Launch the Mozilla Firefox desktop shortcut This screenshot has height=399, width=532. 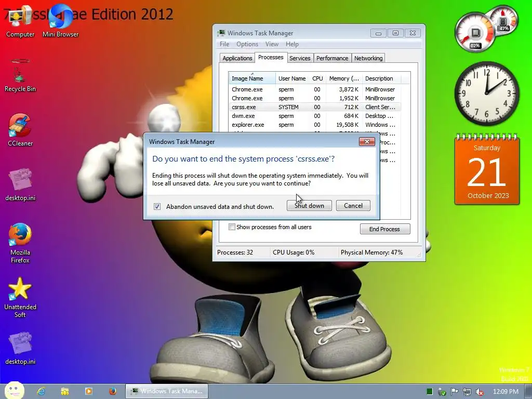20,243
